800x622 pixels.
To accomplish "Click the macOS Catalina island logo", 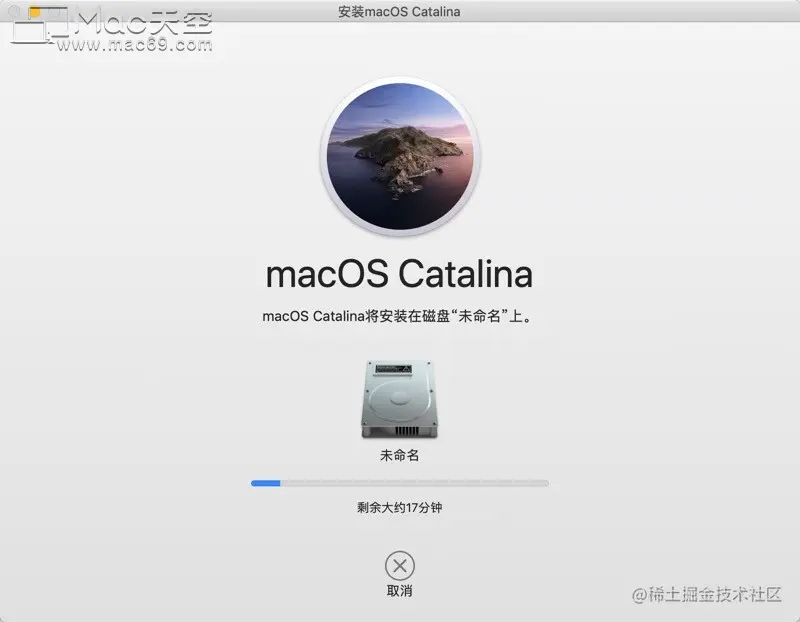I will point(399,156).
